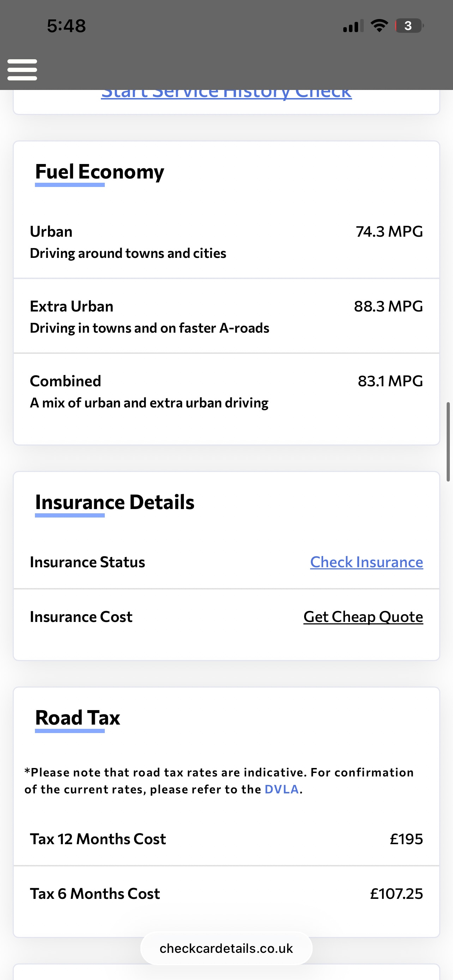453x980 pixels.
Task: Tap the Wi-Fi status icon
Action: tap(379, 25)
